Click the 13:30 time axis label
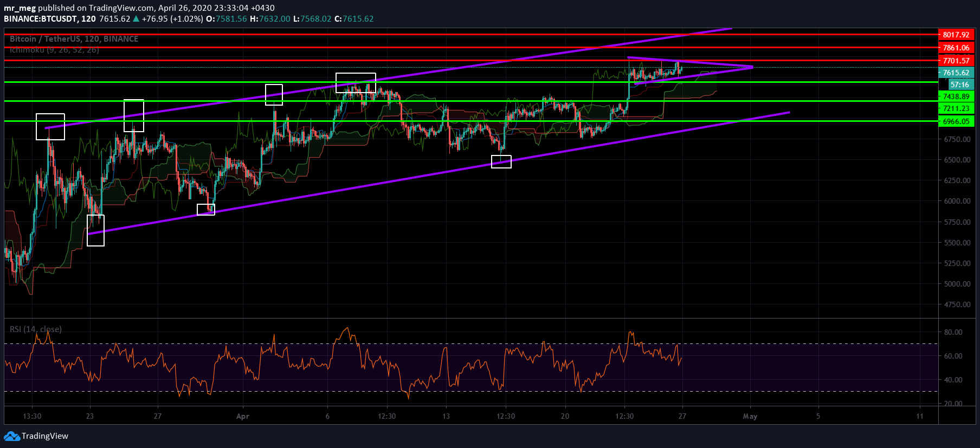The image size is (980, 448). pyautogui.click(x=33, y=416)
